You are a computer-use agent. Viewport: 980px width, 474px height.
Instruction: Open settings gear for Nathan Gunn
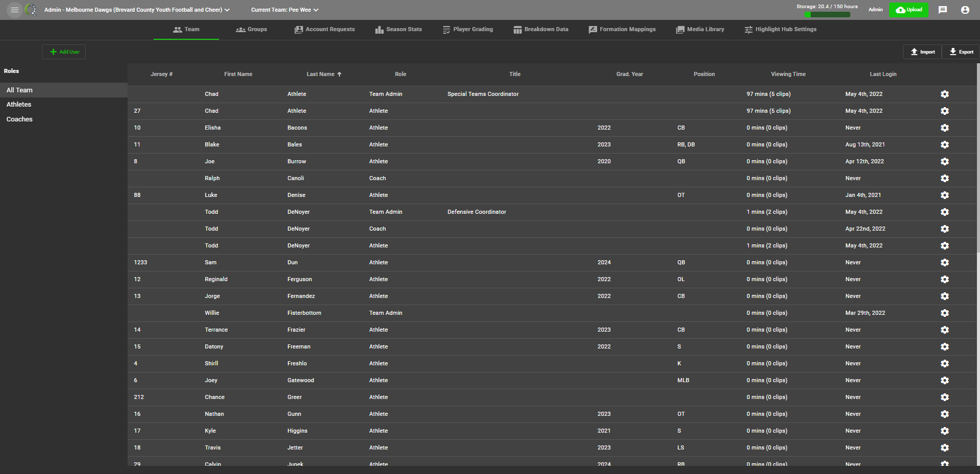pyautogui.click(x=945, y=414)
